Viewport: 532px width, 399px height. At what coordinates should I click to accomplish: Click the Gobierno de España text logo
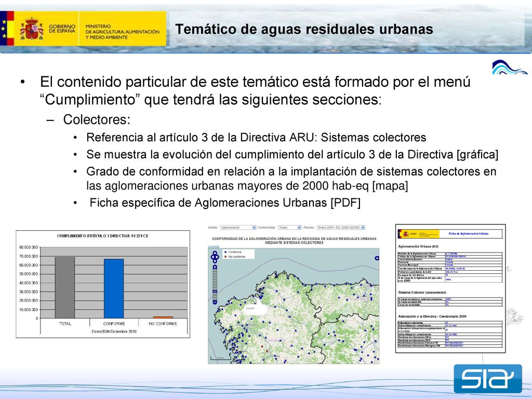click(x=62, y=29)
